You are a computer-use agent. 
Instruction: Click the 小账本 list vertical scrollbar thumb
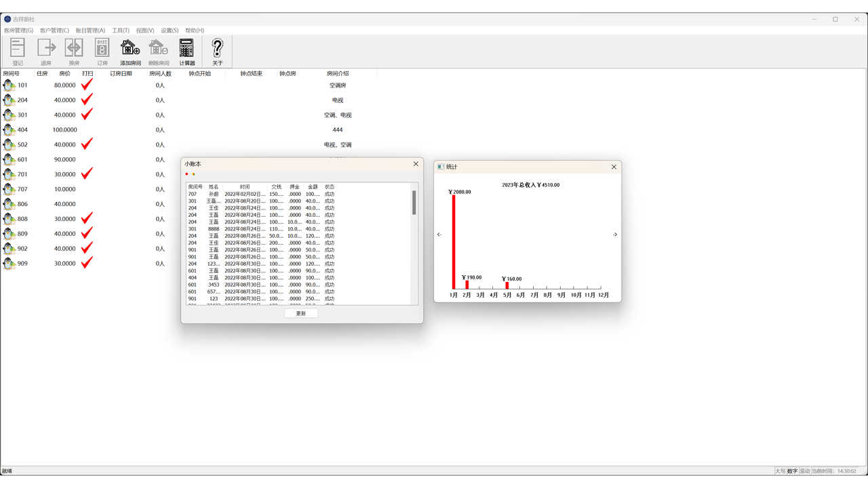(x=414, y=202)
